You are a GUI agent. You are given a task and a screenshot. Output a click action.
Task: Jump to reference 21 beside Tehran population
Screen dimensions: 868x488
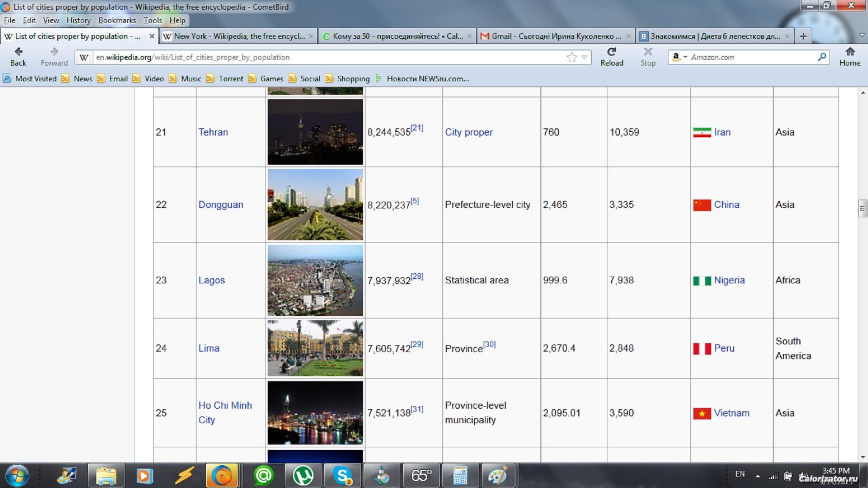[x=417, y=128]
